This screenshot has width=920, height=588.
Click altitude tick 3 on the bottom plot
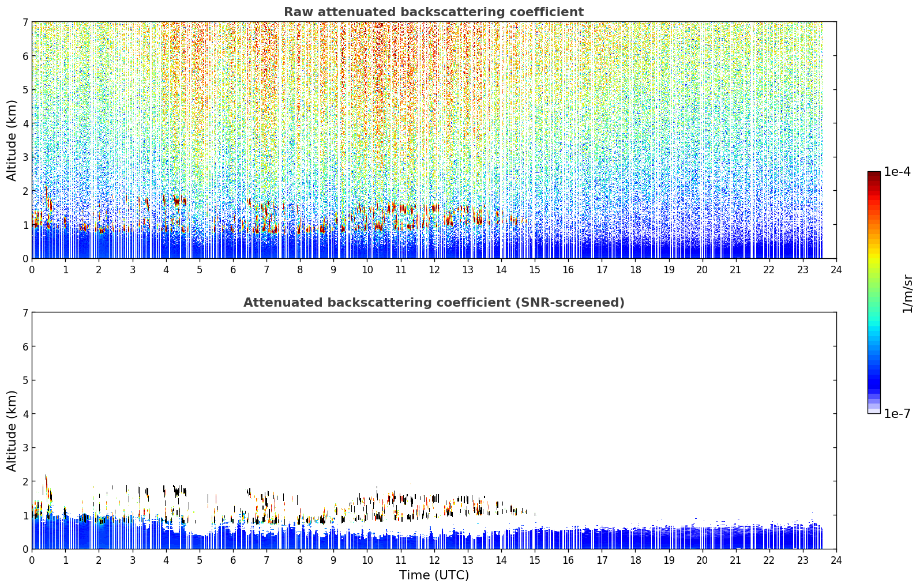25,448
